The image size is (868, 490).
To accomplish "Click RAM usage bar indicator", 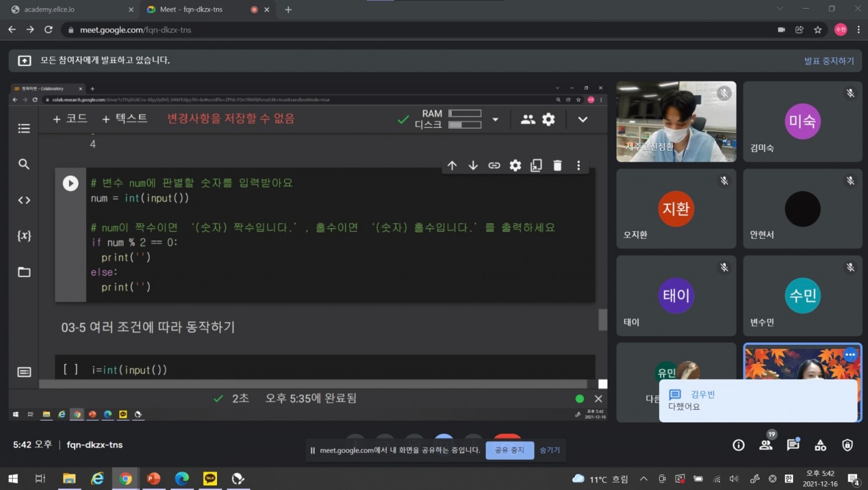I will (465, 113).
